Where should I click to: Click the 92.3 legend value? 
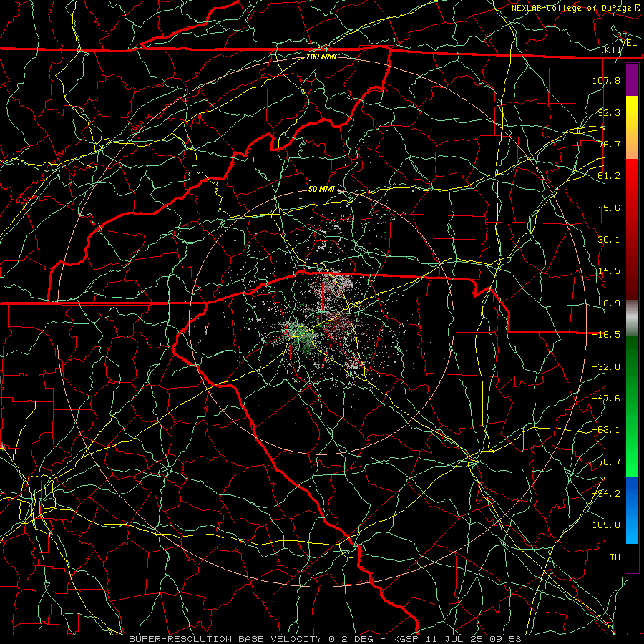(609, 112)
